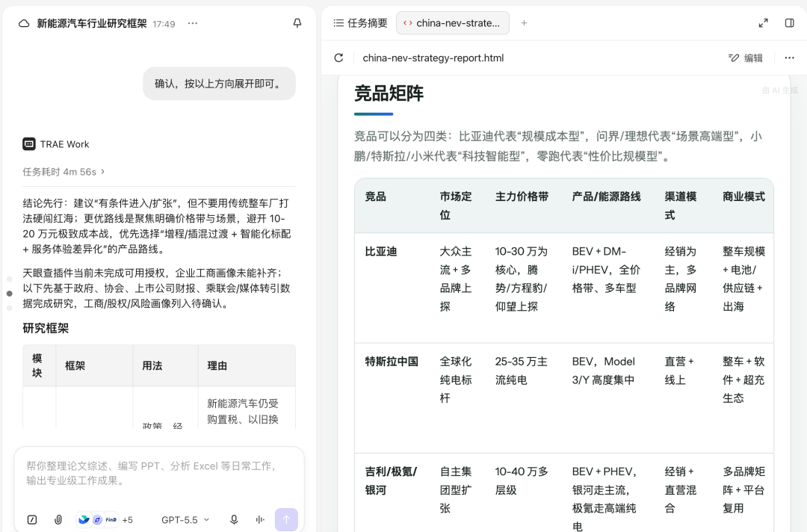Open the GPT-5.5 model dropdown
Screen dimensions: 807x532
185,519
